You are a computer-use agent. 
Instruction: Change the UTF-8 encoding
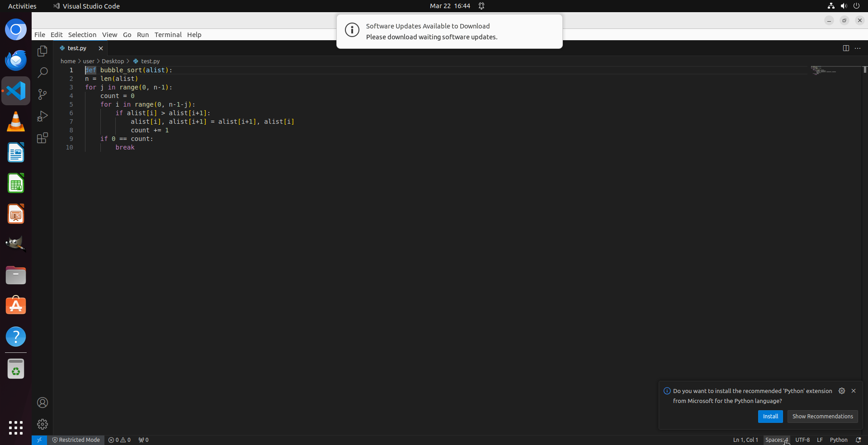[802, 440]
